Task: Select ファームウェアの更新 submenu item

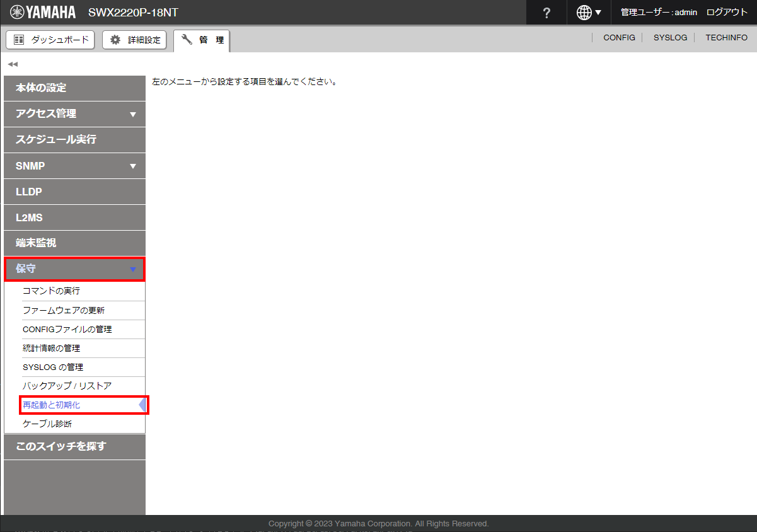Action: 64,310
